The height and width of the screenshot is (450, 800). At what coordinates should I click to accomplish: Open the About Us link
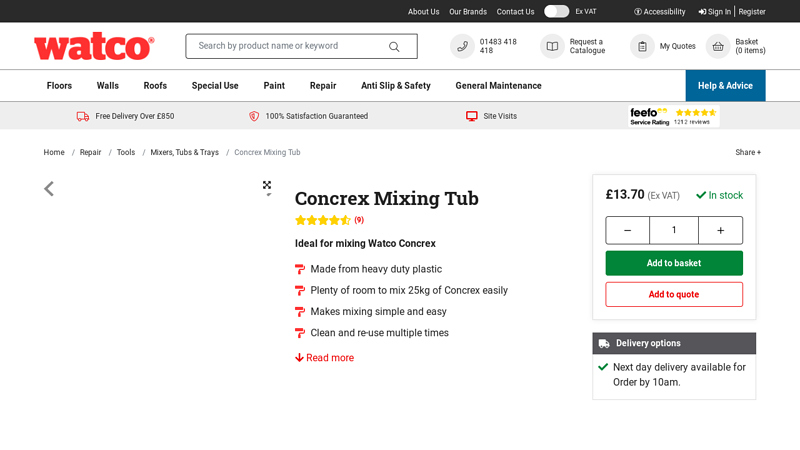coord(423,12)
